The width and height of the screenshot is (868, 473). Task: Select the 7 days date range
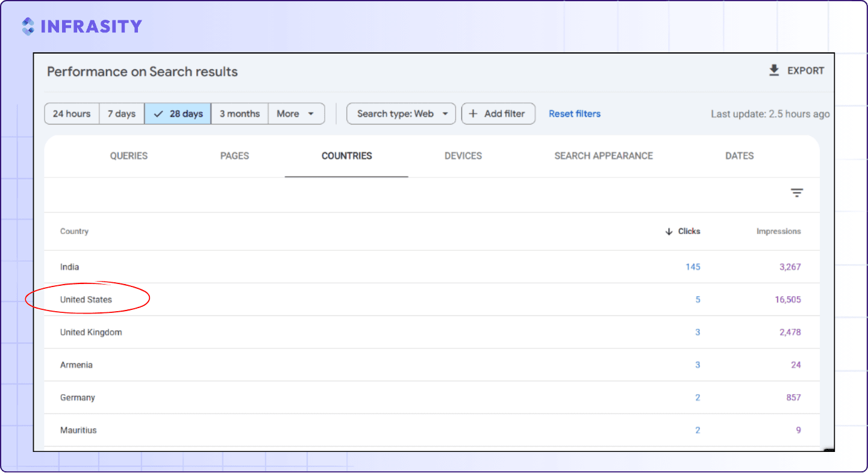tap(122, 114)
